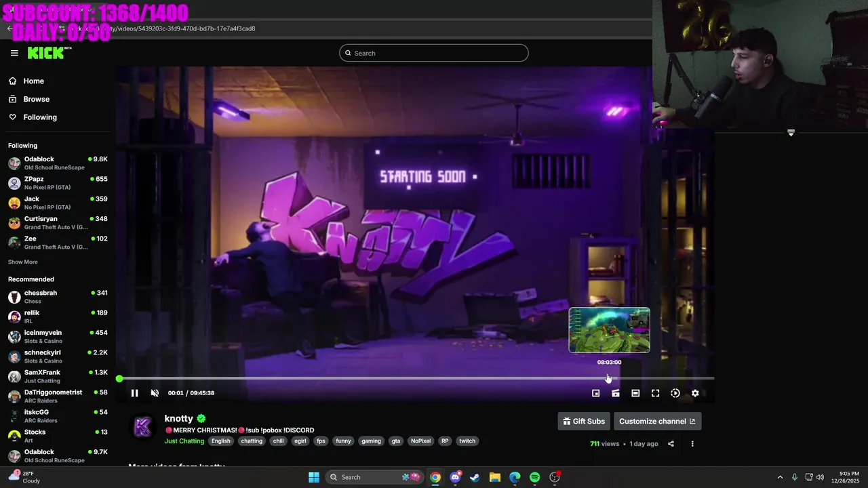Open Steam from taskbar
The image size is (868, 488).
475,477
